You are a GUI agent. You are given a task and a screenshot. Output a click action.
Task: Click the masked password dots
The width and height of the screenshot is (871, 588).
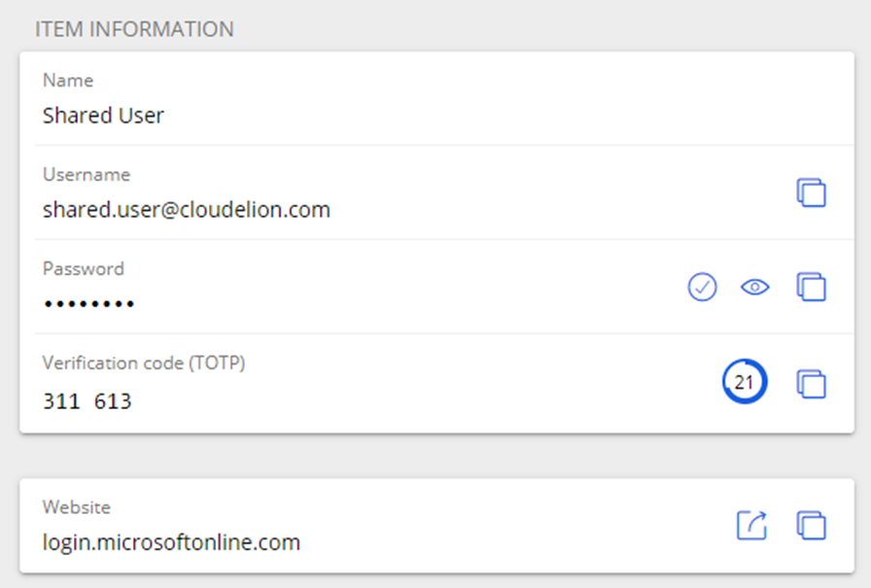tap(89, 303)
